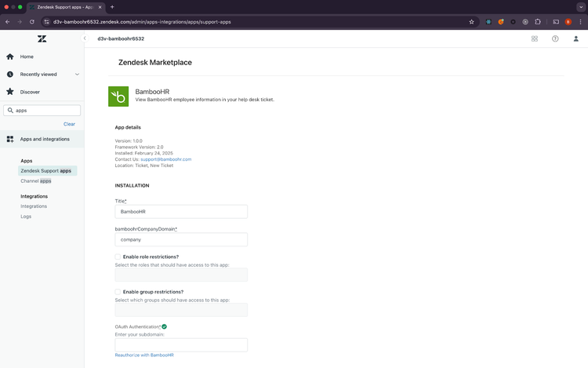Click the BambooHR app logo
The width and height of the screenshot is (588, 368).
point(118,97)
